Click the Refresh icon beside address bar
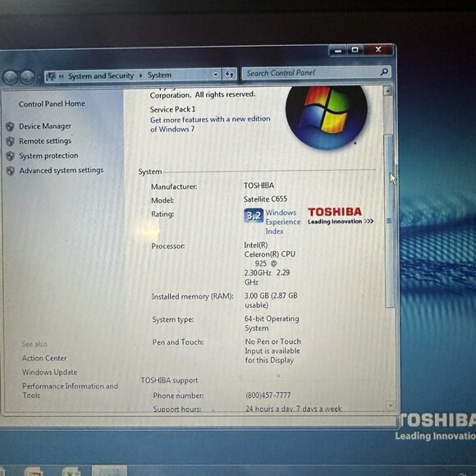 229,74
